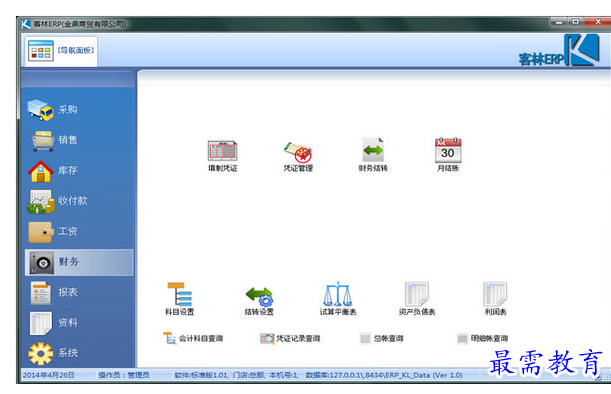Open 凭证记录查询 voucher record query
The height and width of the screenshot is (394, 611).
pos(290,338)
